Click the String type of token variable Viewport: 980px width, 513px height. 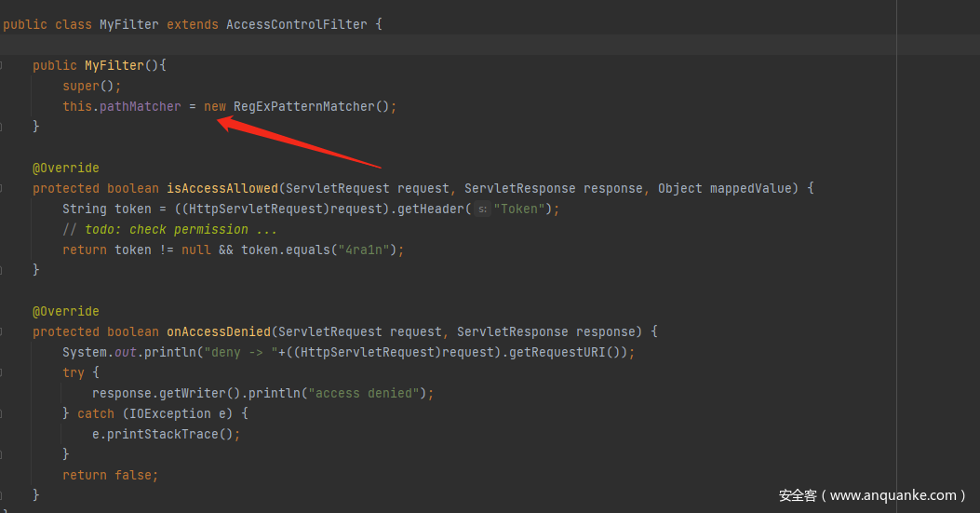pyautogui.click(x=85, y=209)
